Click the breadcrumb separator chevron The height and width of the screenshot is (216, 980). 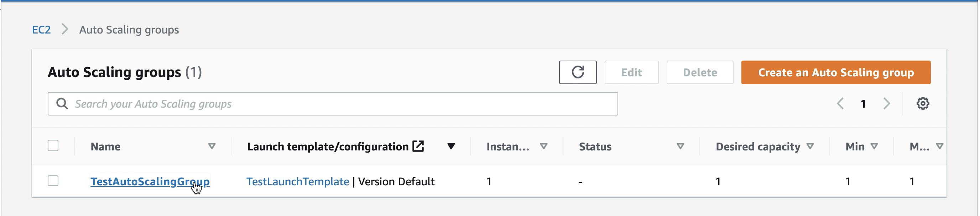click(x=65, y=29)
